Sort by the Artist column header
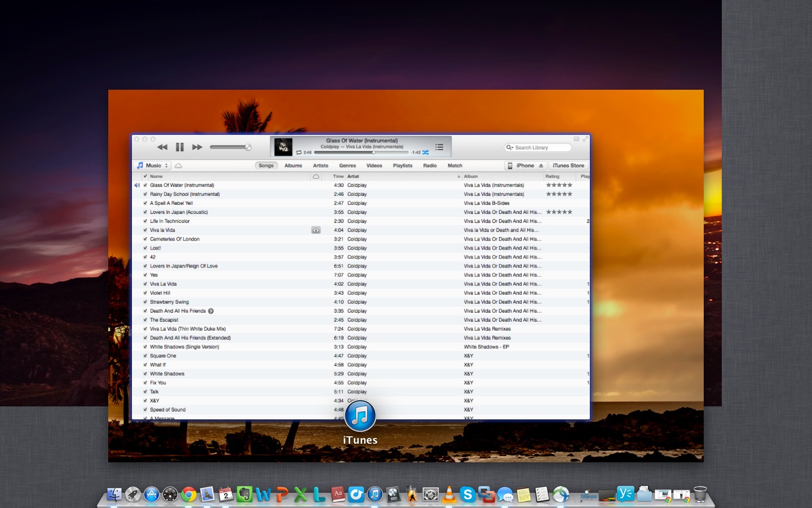This screenshot has width=812, height=508. (x=403, y=177)
